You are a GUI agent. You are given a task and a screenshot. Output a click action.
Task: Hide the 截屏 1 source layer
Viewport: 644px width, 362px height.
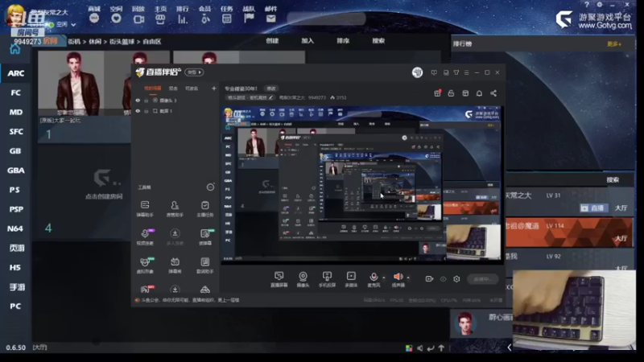coord(138,111)
